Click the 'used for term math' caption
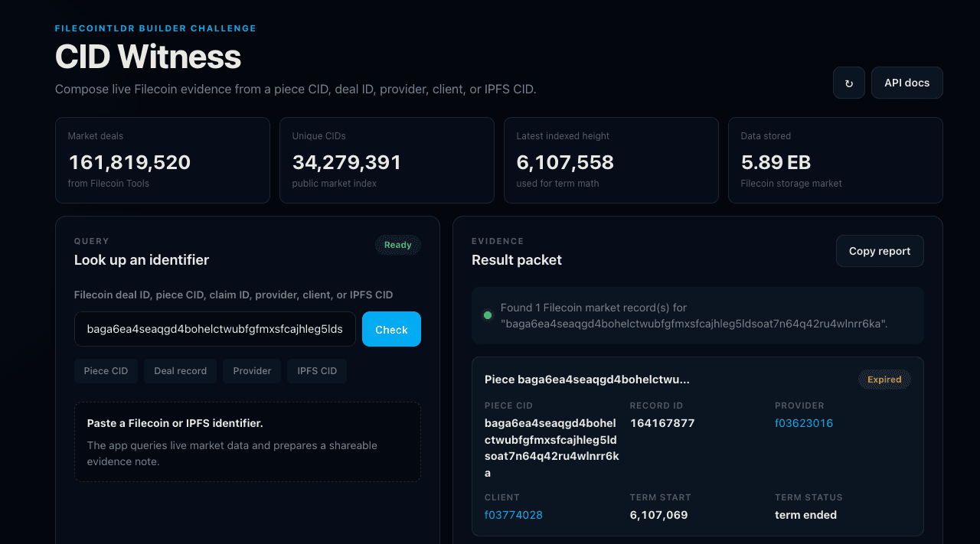Screen dimensions: 980x544 point(558,184)
